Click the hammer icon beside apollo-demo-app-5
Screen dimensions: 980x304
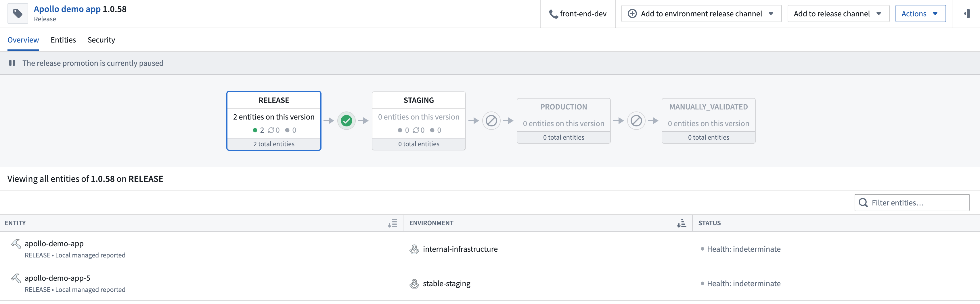pyautogui.click(x=16, y=278)
